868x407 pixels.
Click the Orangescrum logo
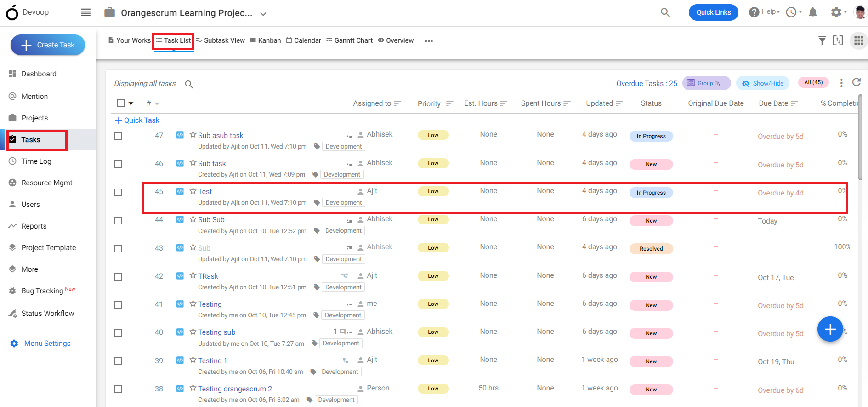coord(12,12)
